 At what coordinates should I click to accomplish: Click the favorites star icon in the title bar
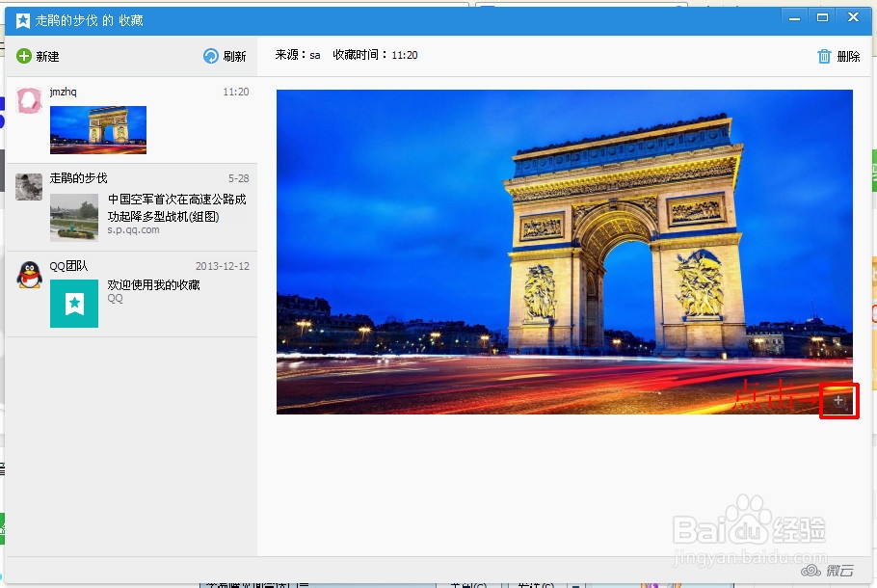(x=22, y=19)
